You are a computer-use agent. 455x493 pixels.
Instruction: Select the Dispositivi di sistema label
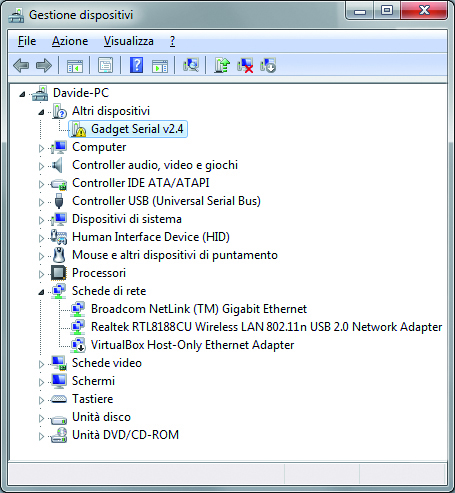127,219
